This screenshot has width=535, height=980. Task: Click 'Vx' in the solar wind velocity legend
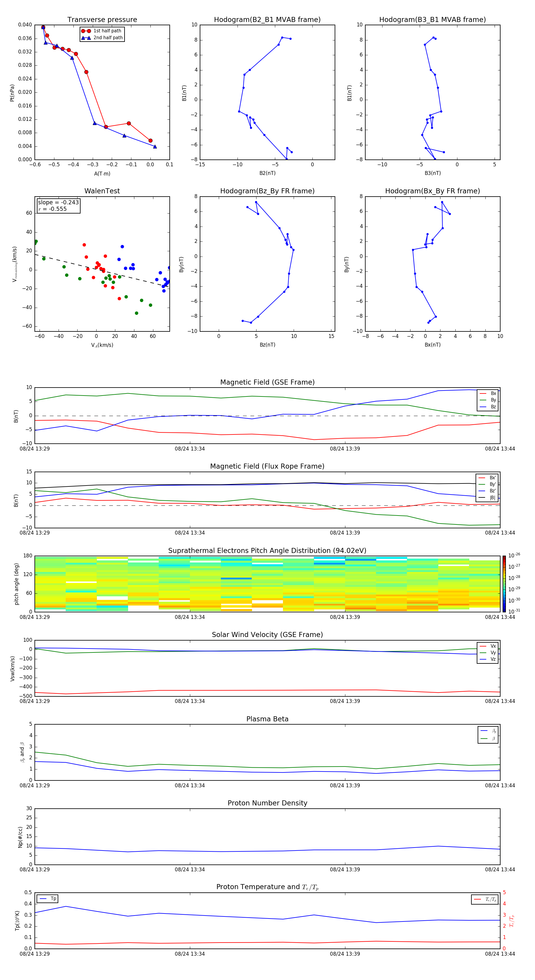[488, 646]
